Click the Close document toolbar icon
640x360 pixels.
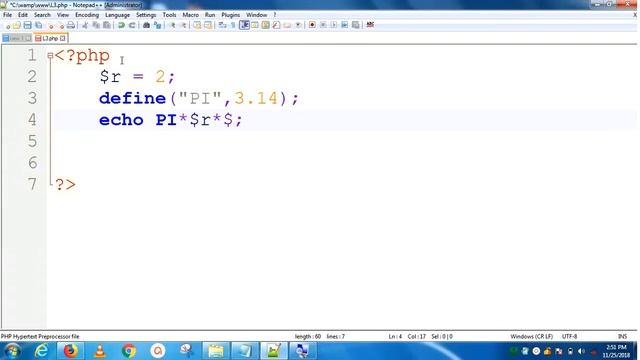[x=51, y=25]
